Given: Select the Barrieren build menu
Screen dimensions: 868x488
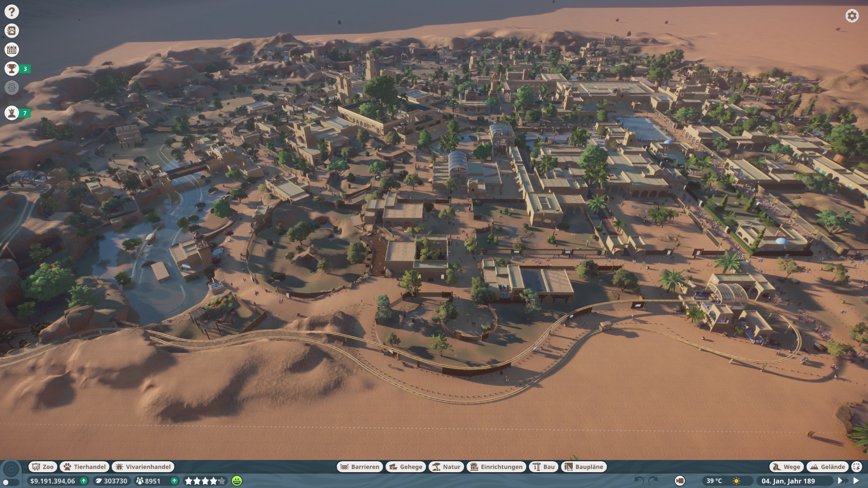Looking at the screenshot, I should [x=360, y=467].
